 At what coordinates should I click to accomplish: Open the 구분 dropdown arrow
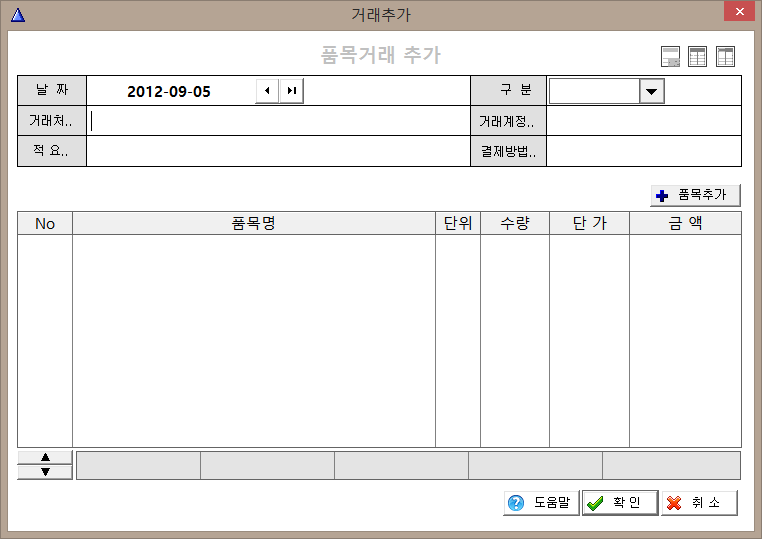(652, 91)
